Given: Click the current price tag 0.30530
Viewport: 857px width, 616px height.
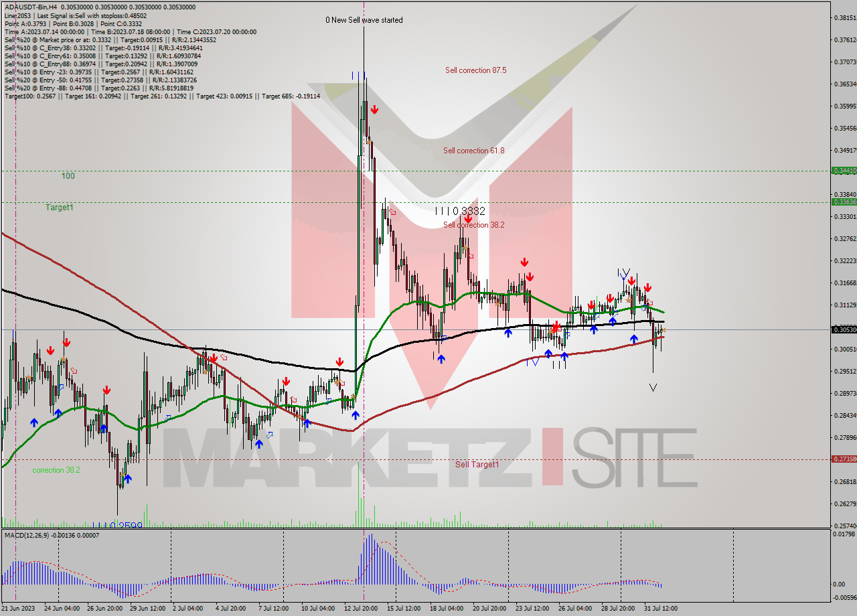Looking at the screenshot, I should point(843,329).
